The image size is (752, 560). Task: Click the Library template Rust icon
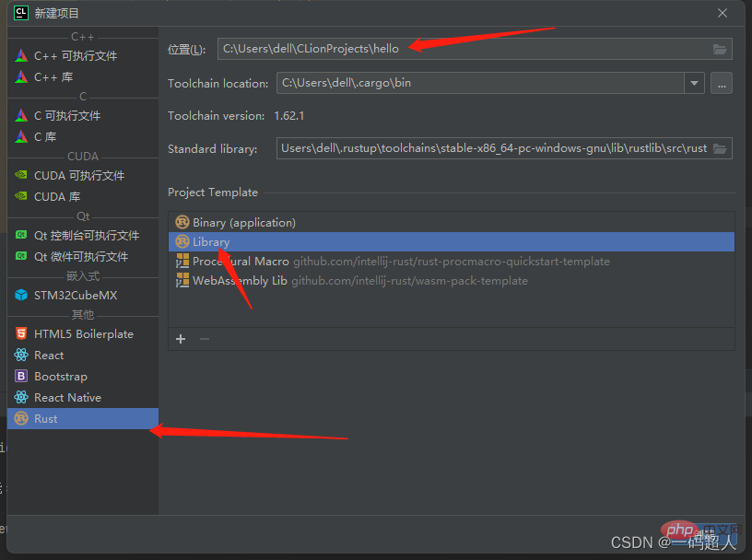click(182, 241)
